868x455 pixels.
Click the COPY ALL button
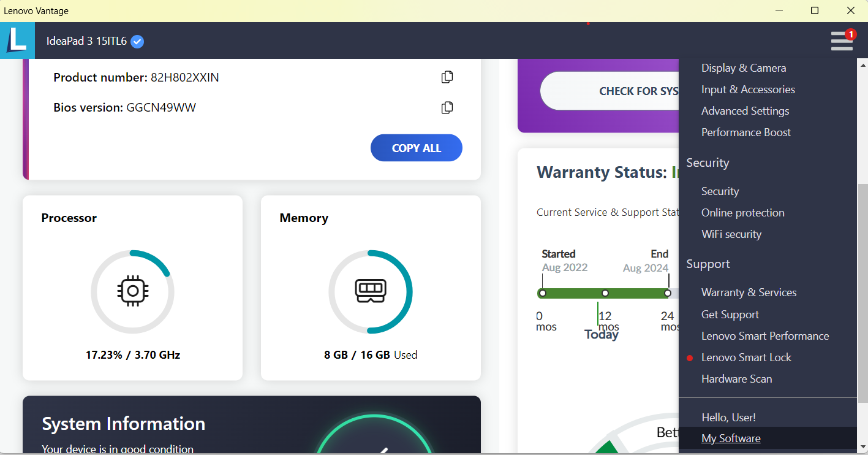click(417, 148)
